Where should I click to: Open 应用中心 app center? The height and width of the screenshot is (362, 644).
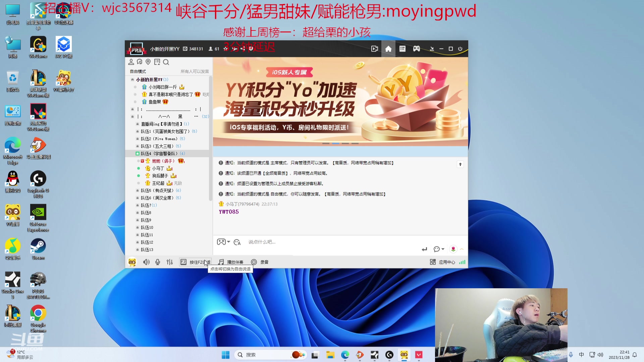442,262
